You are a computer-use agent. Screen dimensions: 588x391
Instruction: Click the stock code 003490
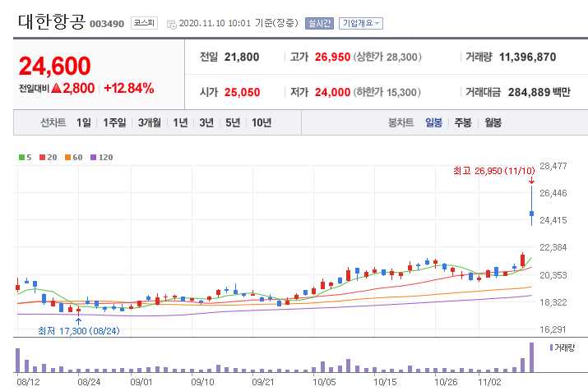coord(107,24)
